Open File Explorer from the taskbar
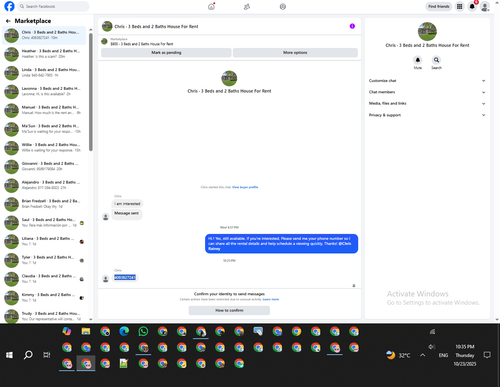500x387 pixels. 86,331
